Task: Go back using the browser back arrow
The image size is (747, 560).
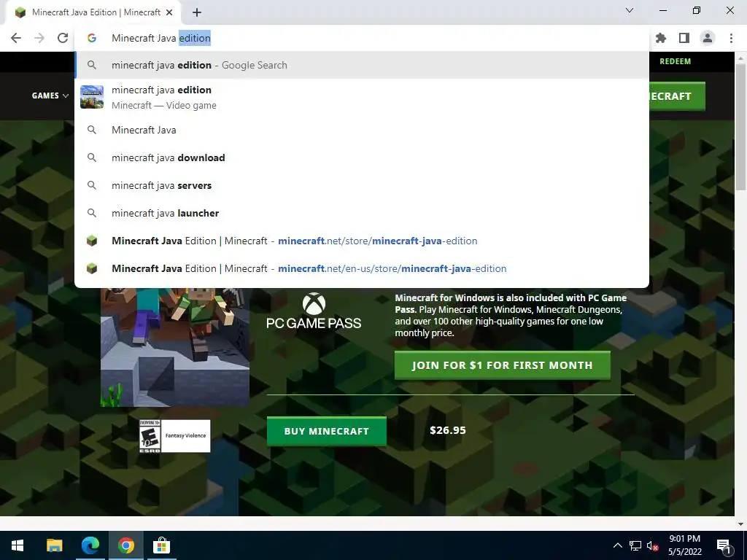Action: tap(16, 38)
